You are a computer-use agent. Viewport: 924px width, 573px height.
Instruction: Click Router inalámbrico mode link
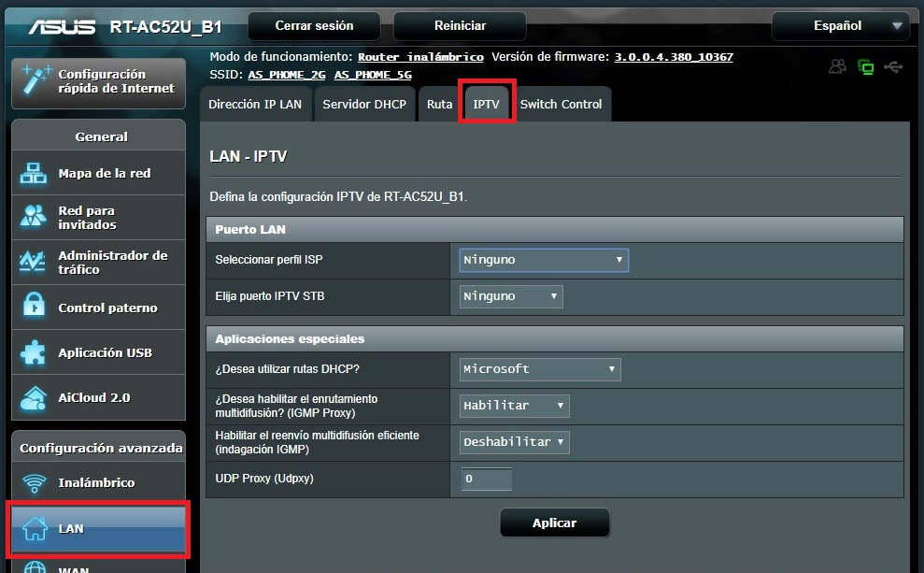pyautogui.click(x=420, y=57)
